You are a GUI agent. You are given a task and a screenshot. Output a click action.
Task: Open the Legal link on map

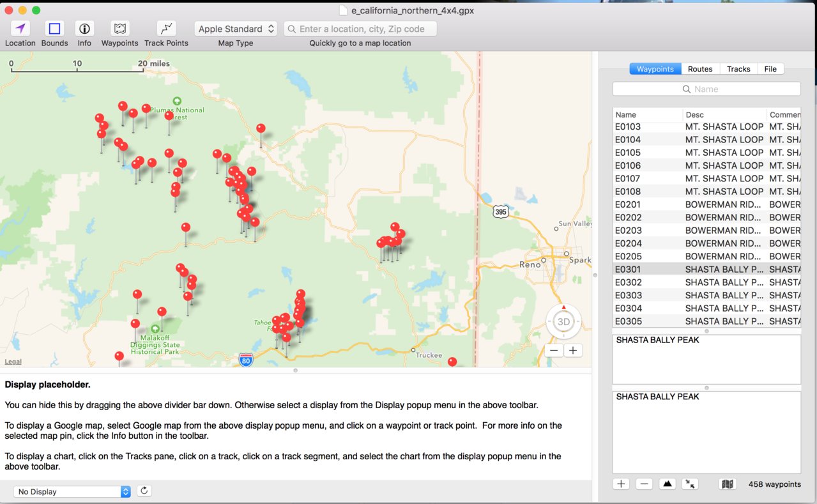13,362
